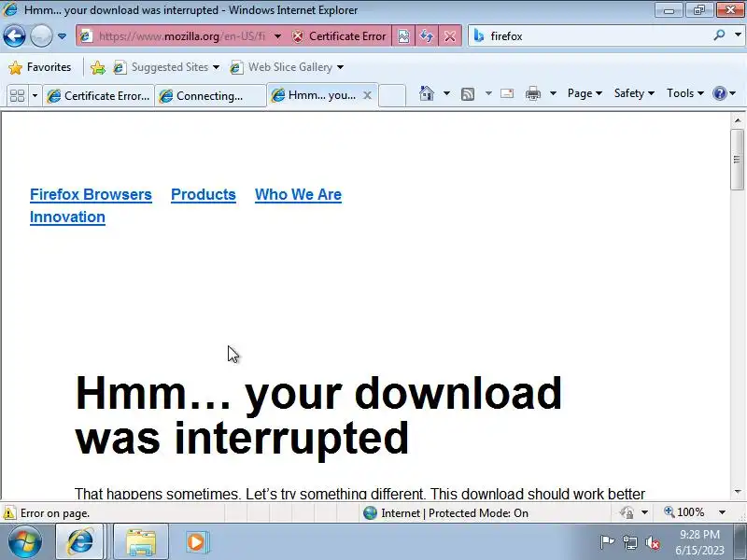Go to Home page icon
Viewport: 747px width, 560px height.
(x=427, y=93)
